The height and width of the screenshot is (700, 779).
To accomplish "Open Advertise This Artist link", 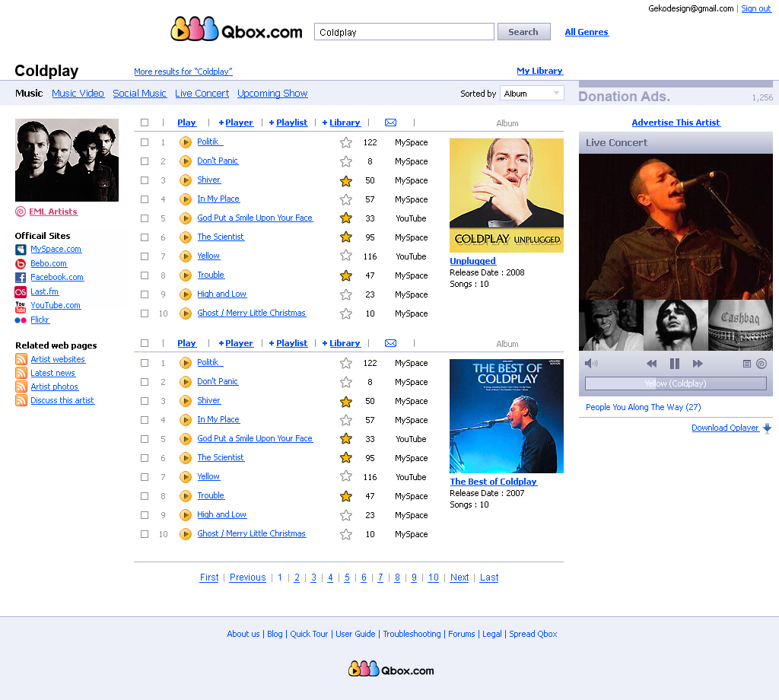I will 676,123.
